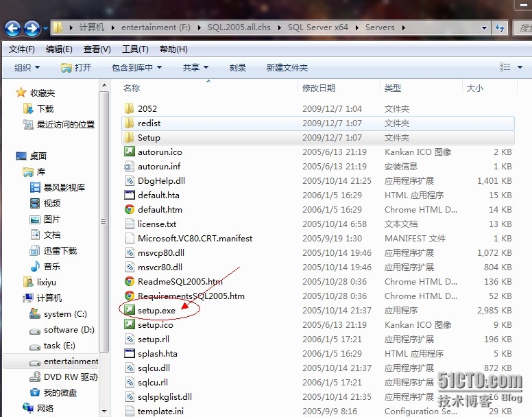Open the 工具(T) menu
Viewport: 532px width, 417px height.
[x=135, y=49]
